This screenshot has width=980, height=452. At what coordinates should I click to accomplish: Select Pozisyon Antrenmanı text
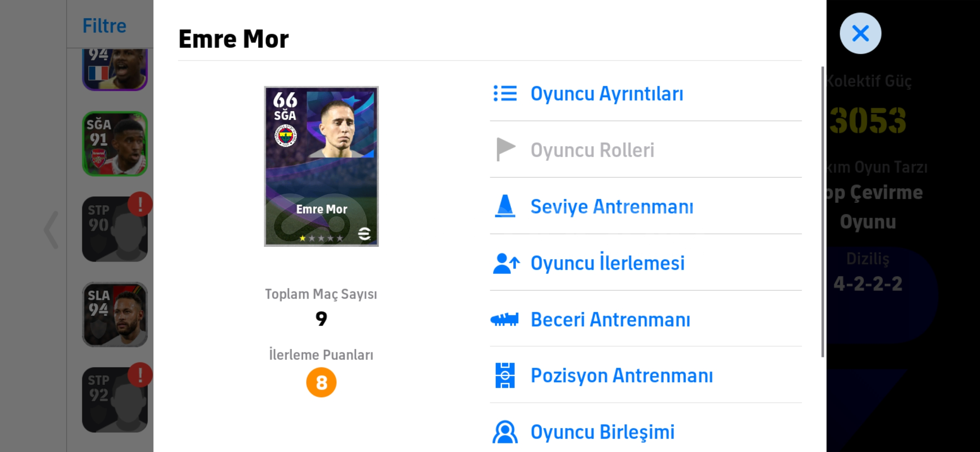622,375
